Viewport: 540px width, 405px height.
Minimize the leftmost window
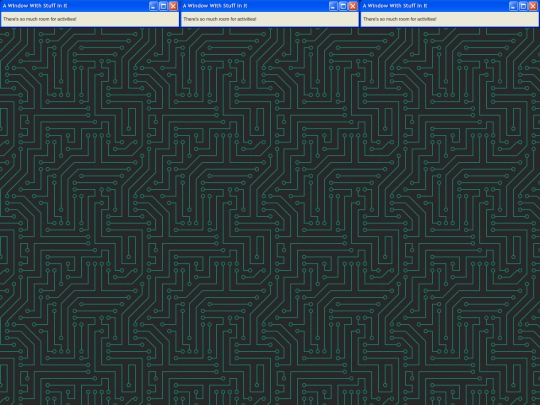153,6
